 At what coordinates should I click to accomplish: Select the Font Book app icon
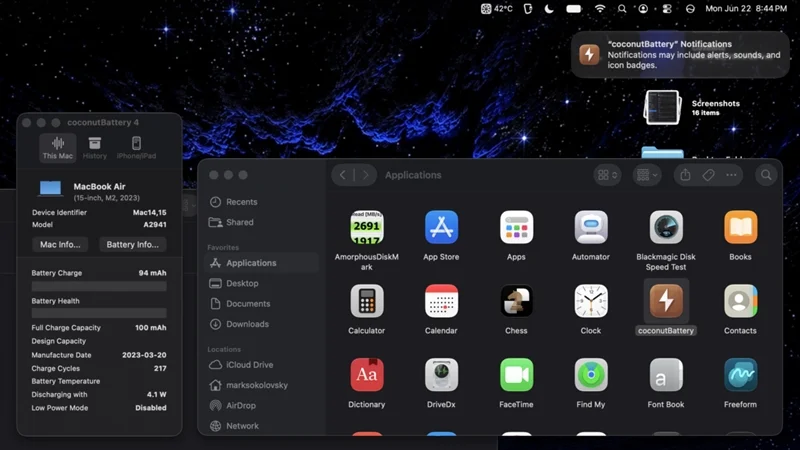pos(666,374)
